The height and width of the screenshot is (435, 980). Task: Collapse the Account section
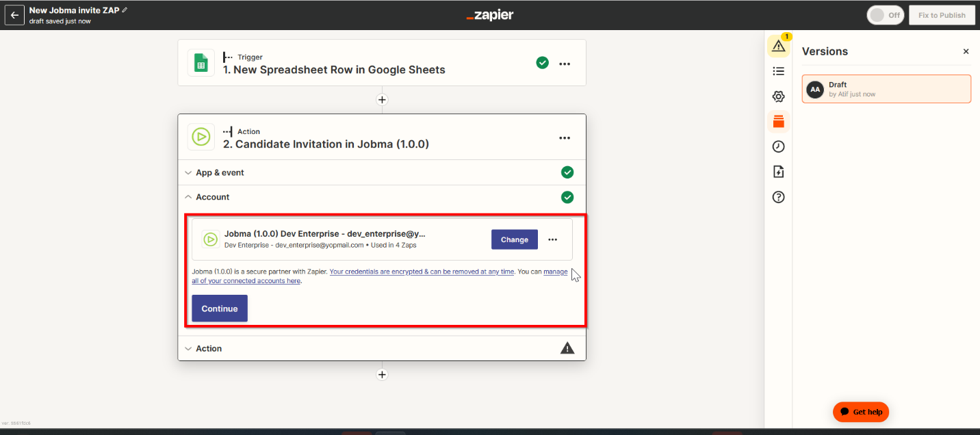382,197
